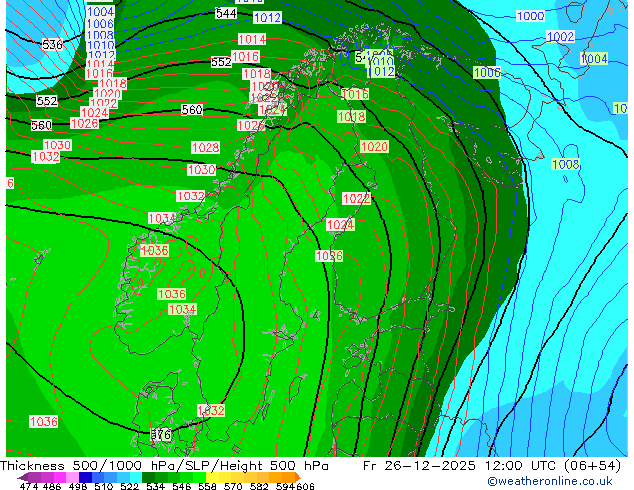The image size is (634, 490).
Task: Click the weatheronline.co.uk copyright link
Action: click(x=550, y=481)
